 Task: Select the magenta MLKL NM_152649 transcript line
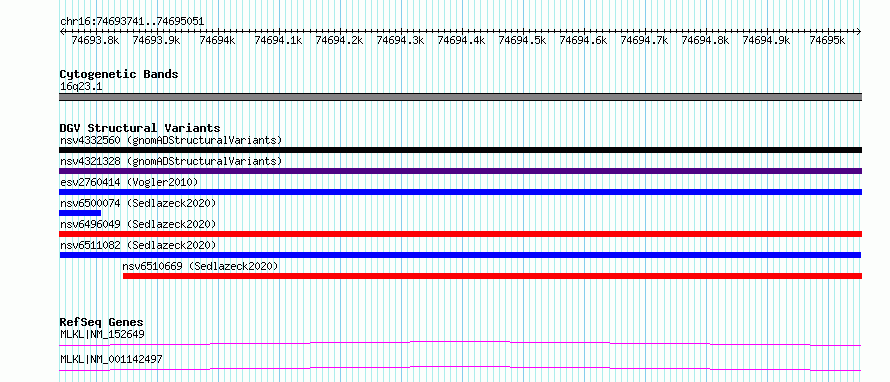point(460,343)
